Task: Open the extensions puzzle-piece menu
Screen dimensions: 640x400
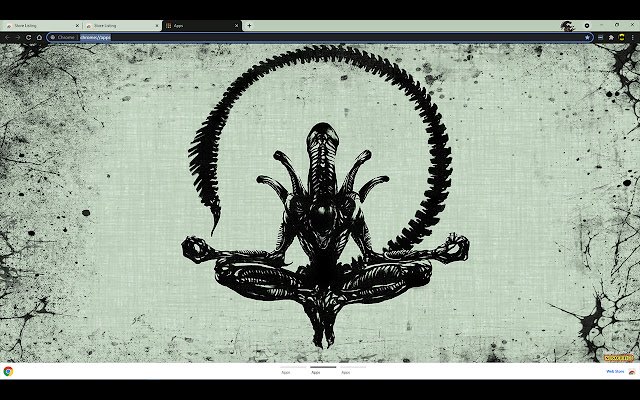Action: coord(611,37)
